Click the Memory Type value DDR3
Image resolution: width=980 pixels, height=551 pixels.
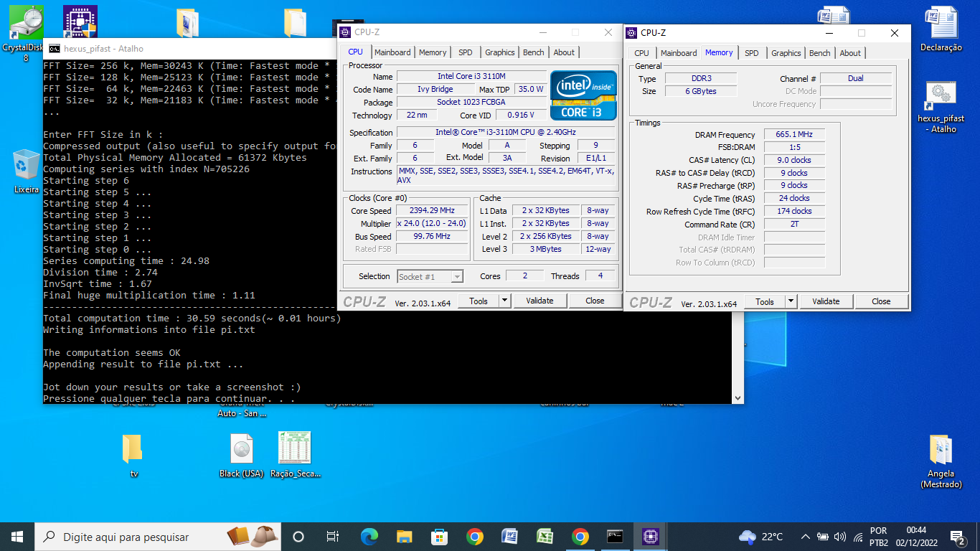(x=700, y=79)
